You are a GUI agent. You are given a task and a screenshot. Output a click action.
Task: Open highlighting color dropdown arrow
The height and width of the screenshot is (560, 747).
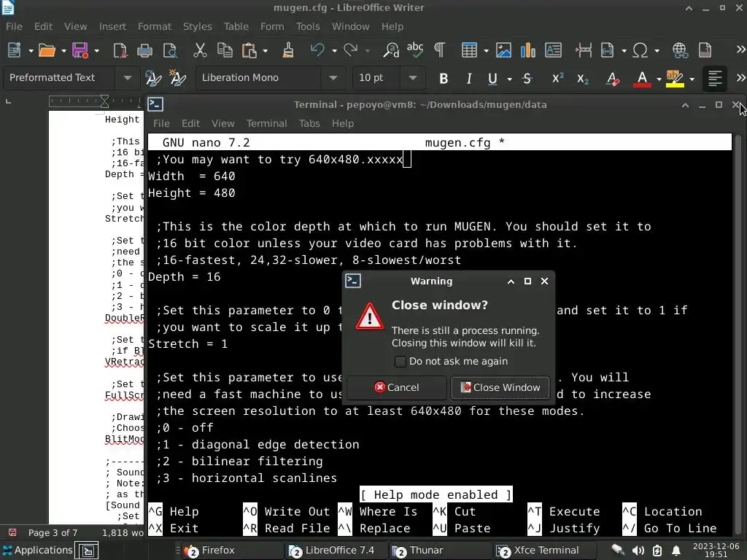pos(692,79)
